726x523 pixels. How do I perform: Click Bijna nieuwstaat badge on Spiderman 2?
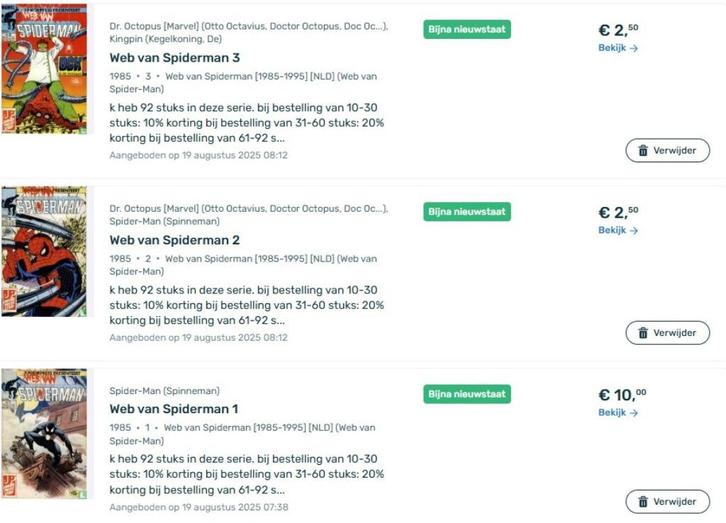coord(467,212)
